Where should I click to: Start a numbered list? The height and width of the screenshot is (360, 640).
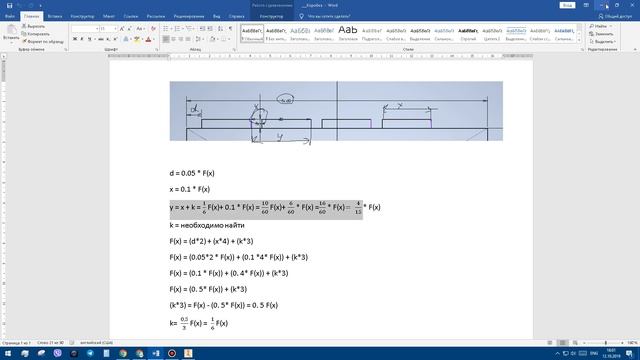coord(177,29)
